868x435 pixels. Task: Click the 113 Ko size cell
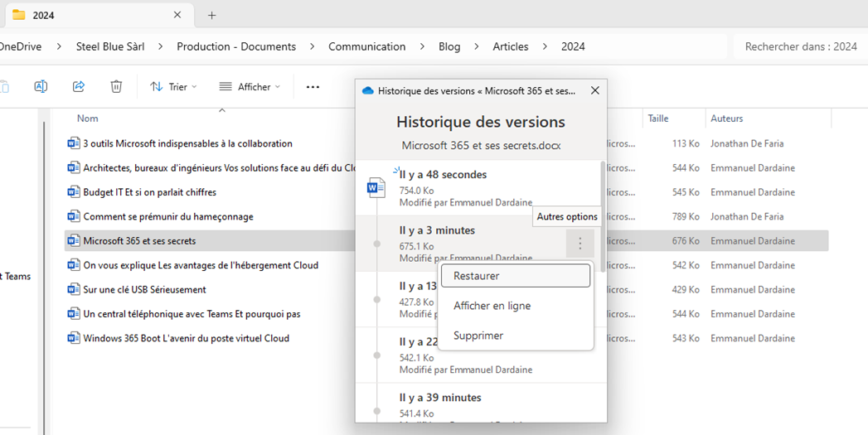(x=686, y=143)
